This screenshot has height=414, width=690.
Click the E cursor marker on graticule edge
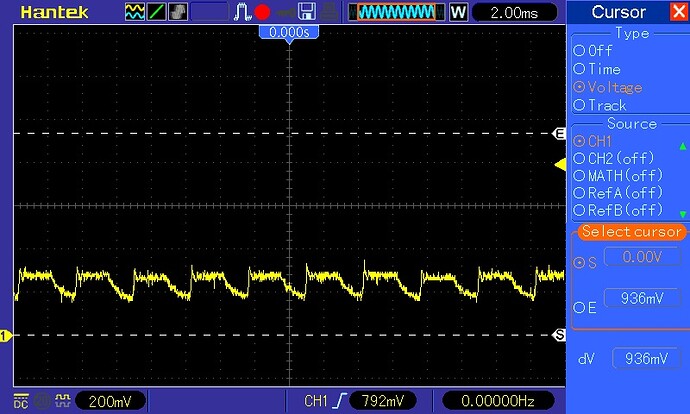(x=559, y=133)
